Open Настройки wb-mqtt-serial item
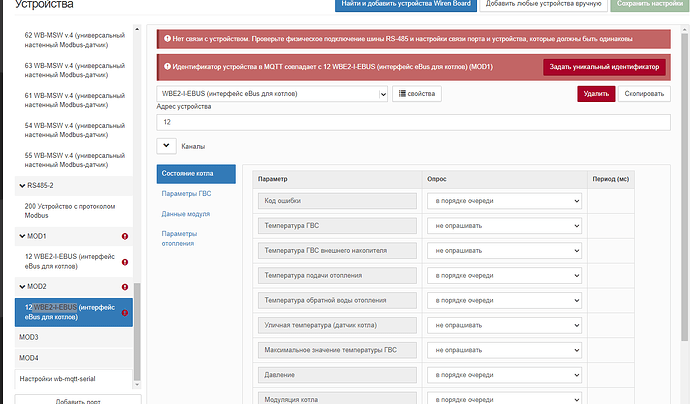This screenshot has height=404, width=690. click(x=74, y=379)
